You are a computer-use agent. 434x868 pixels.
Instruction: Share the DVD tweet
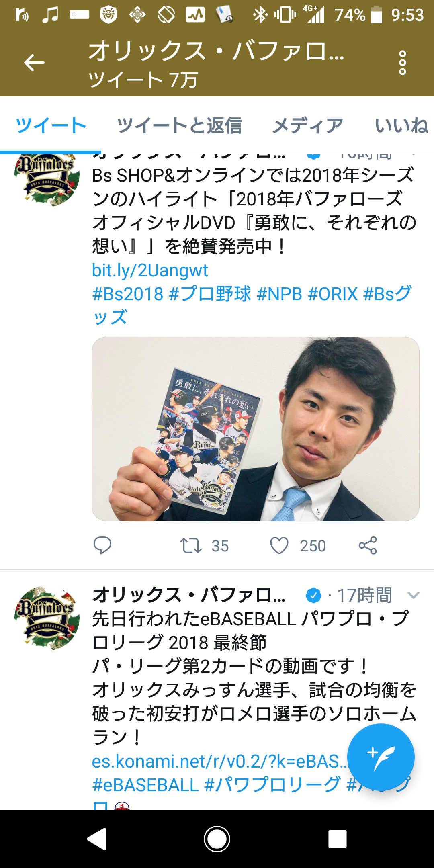click(x=368, y=545)
